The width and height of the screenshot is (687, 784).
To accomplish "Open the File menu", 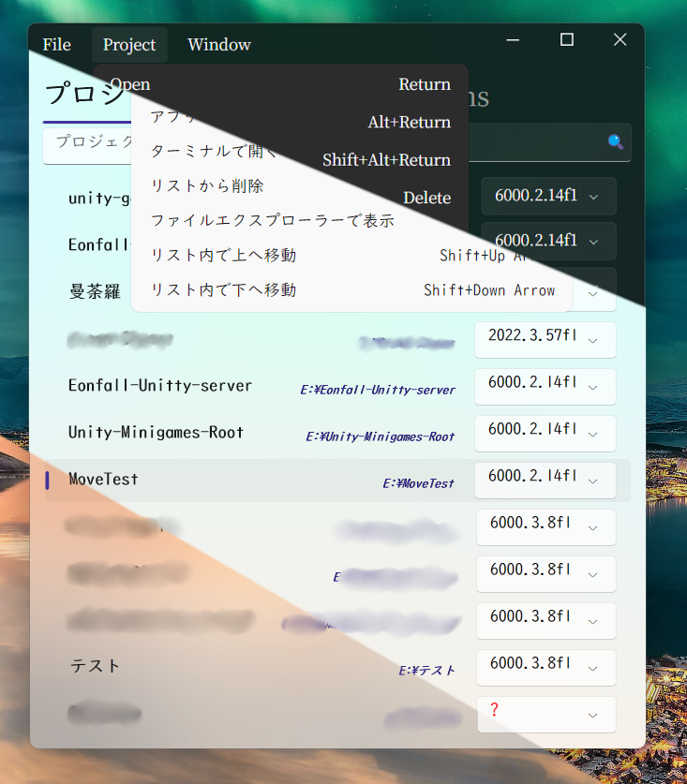I will [56, 45].
